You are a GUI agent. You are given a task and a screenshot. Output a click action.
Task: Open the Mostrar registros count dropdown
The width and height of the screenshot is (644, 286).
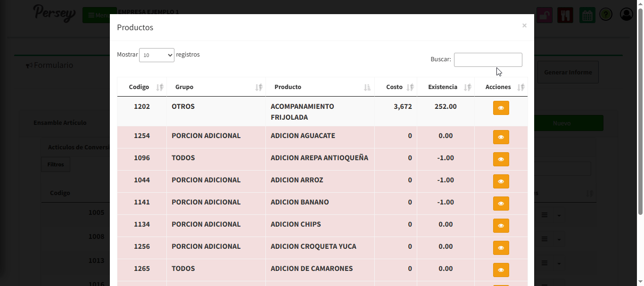click(x=157, y=55)
